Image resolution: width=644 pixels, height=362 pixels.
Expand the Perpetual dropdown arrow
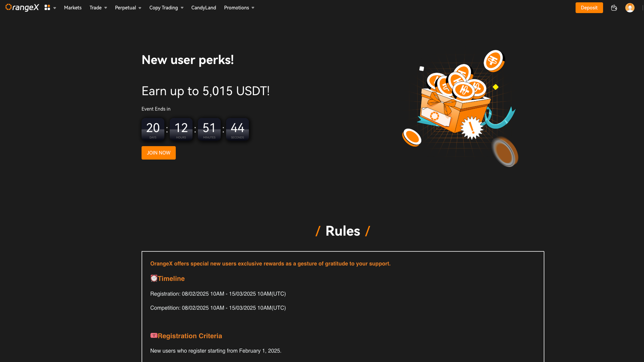pyautogui.click(x=140, y=8)
